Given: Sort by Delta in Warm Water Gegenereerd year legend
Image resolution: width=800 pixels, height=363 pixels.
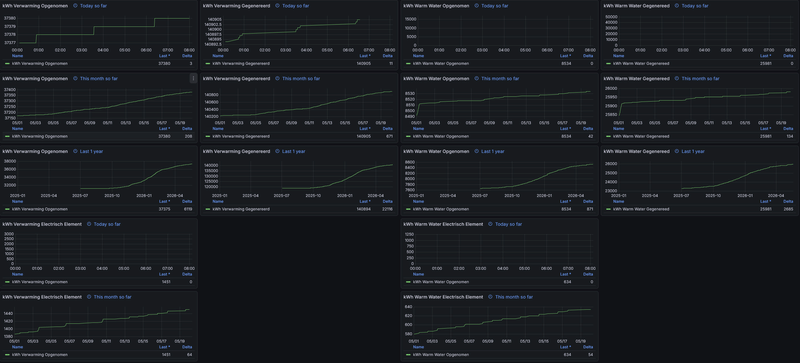Looking at the screenshot, I should click(x=788, y=202).
